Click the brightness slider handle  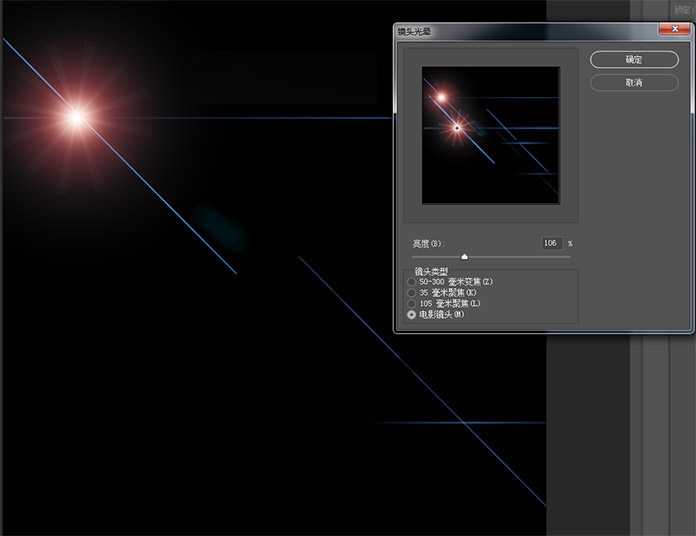pos(464,257)
